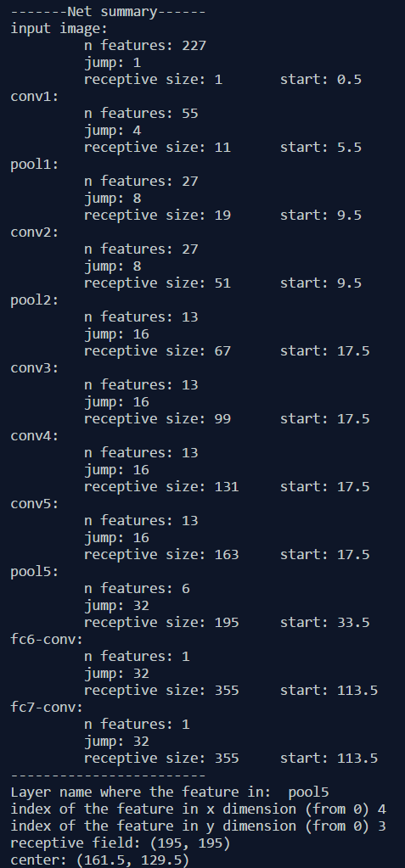The image size is (405, 868).
Task: Click the 'pool5:' layer heading
Action: pos(34,571)
